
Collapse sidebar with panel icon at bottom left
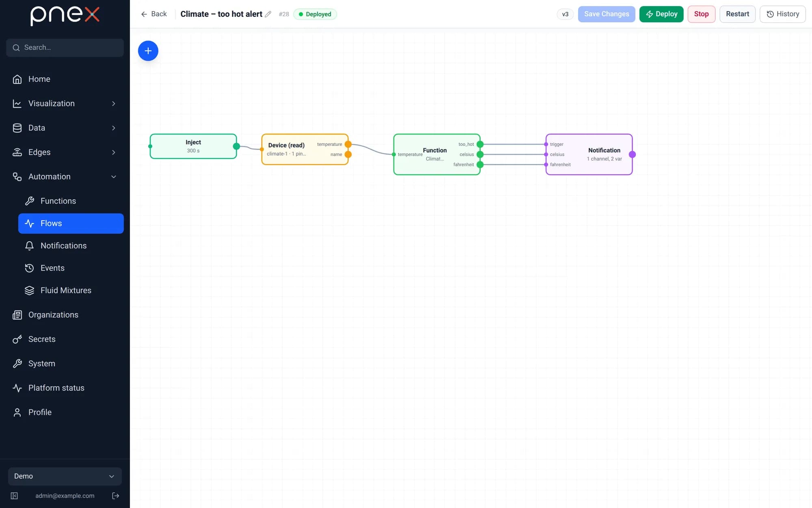point(14,496)
